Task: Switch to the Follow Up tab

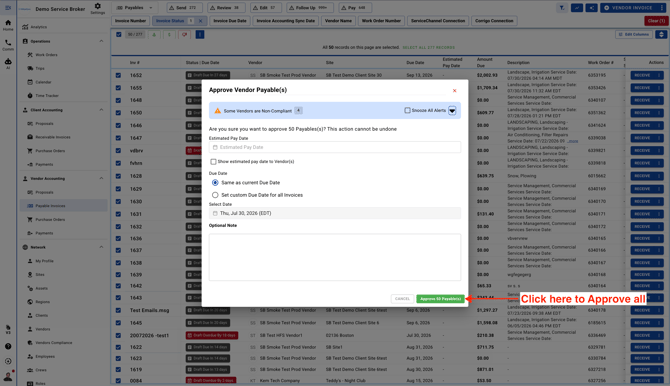Action: click(310, 8)
